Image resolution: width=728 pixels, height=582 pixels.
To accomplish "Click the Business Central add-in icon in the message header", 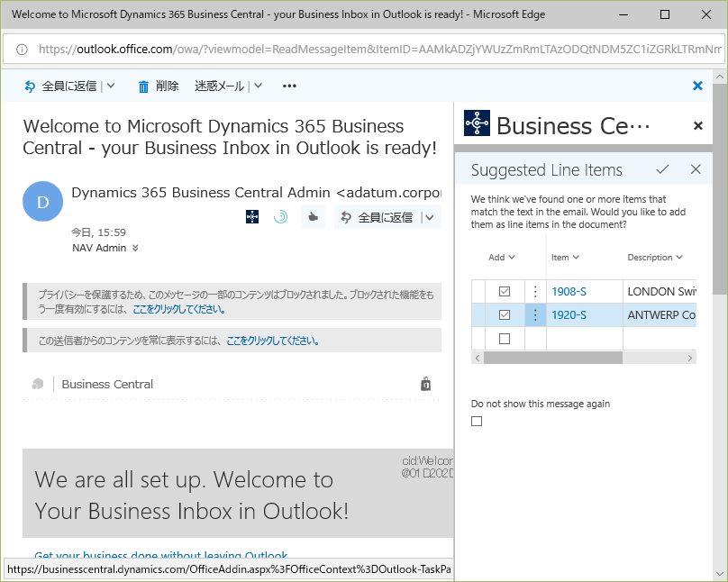I will [252, 217].
